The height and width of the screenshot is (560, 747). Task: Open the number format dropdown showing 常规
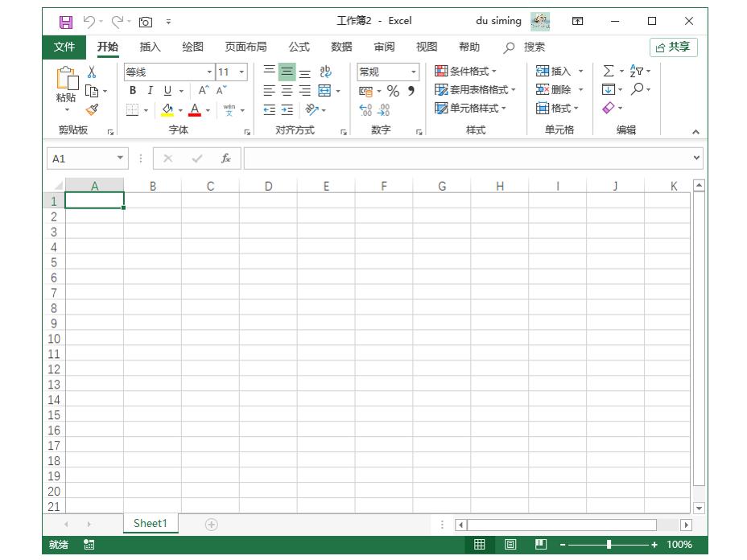[x=414, y=72]
